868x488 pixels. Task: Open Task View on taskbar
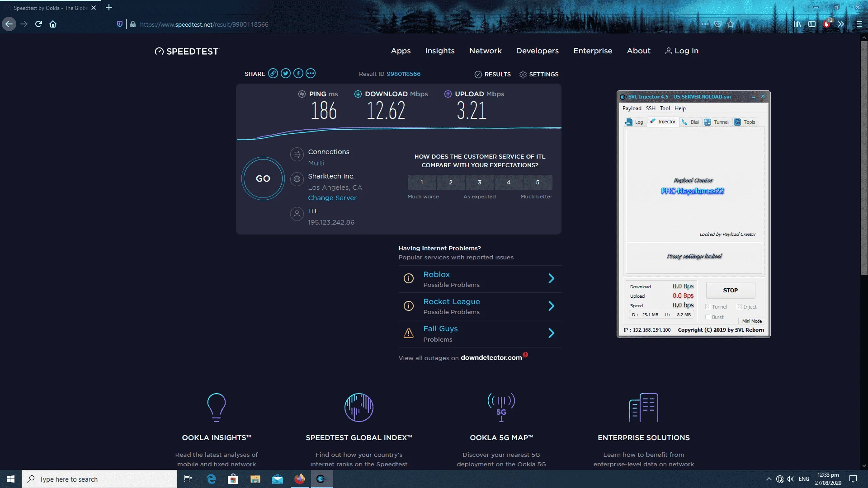point(188,479)
